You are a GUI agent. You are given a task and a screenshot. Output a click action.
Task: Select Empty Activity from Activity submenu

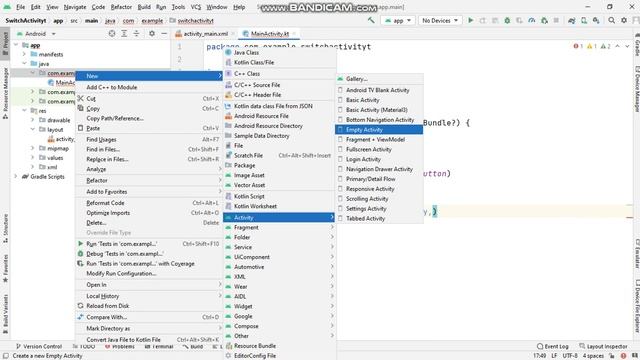379,129
